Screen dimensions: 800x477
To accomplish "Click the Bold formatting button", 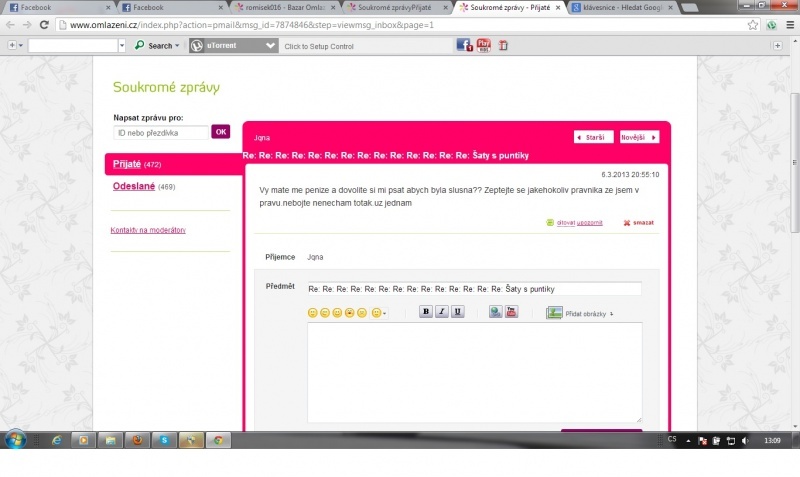I will coord(426,312).
